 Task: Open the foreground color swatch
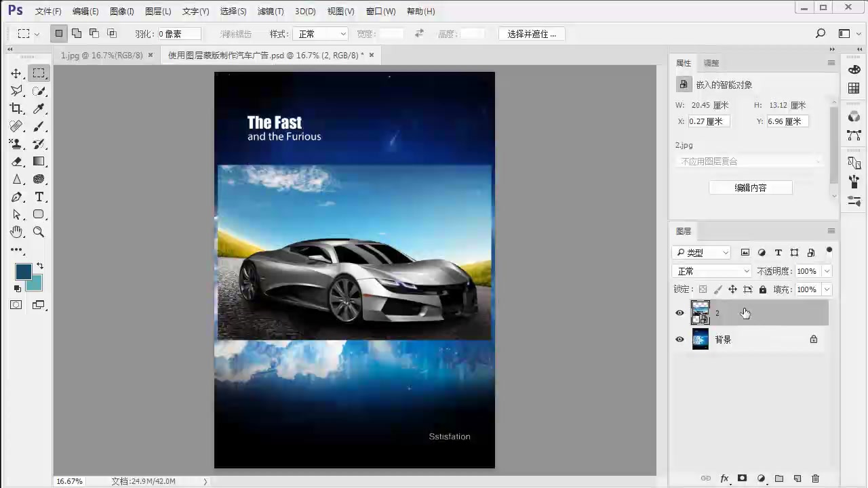point(23,272)
